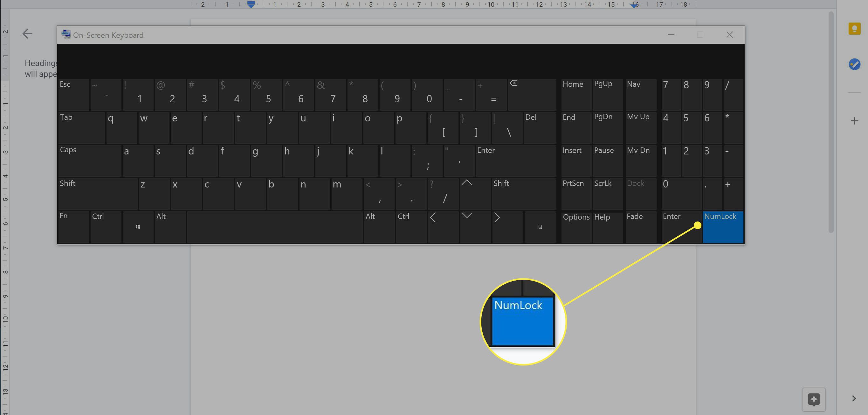This screenshot has height=415, width=868.
Task: Close the document outline with back arrow
Action: (27, 34)
